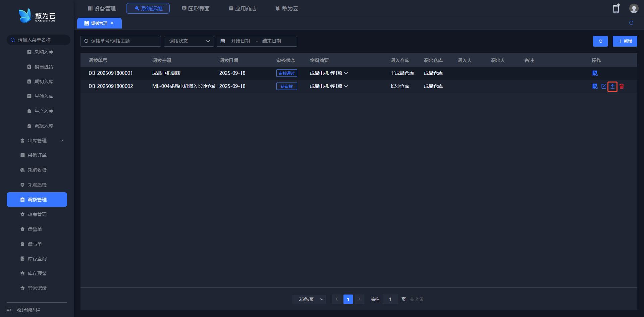
Task: Open 其他入库 in the sidebar
Action: tap(40, 97)
